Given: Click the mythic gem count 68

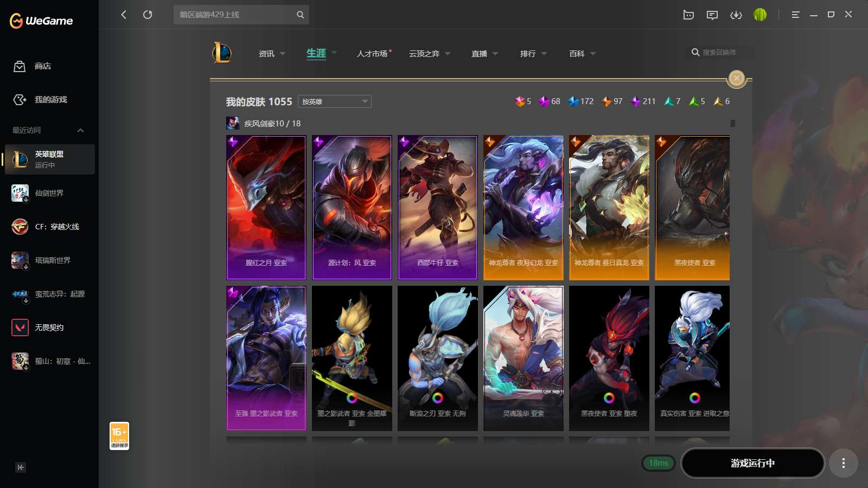Looking at the screenshot, I should (x=550, y=101).
